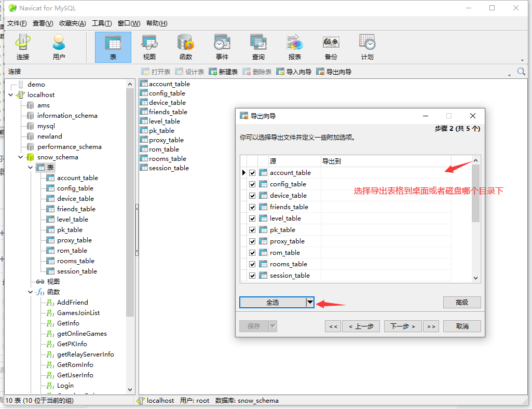Image resolution: width=532 pixels, height=409 pixels.
Task: Collapse the 函数 functions node
Action: [30, 292]
